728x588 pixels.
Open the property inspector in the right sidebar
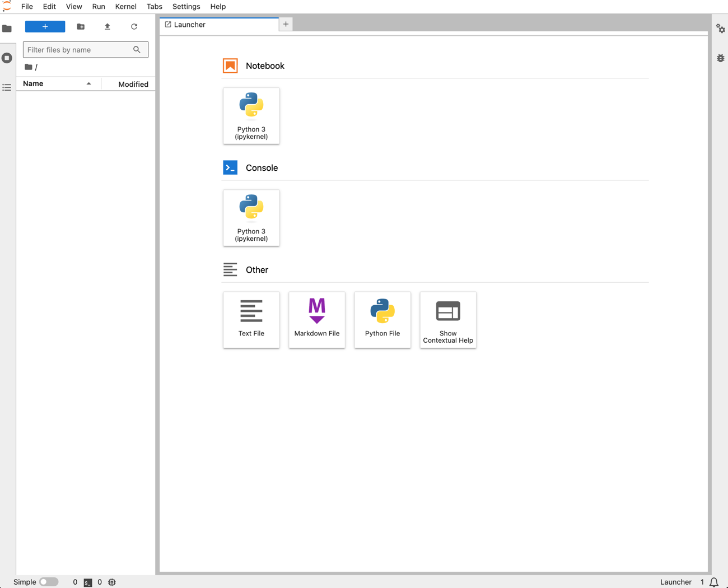click(721, 29)
